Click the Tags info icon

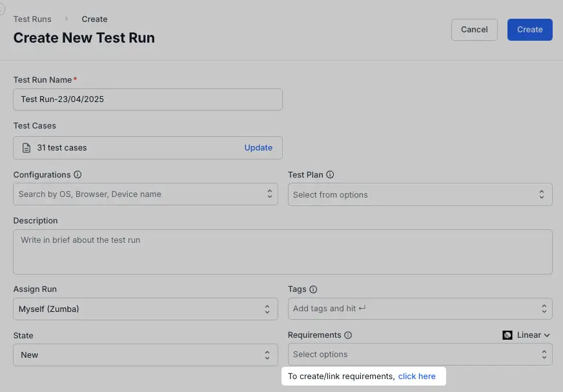click(313, 290)
